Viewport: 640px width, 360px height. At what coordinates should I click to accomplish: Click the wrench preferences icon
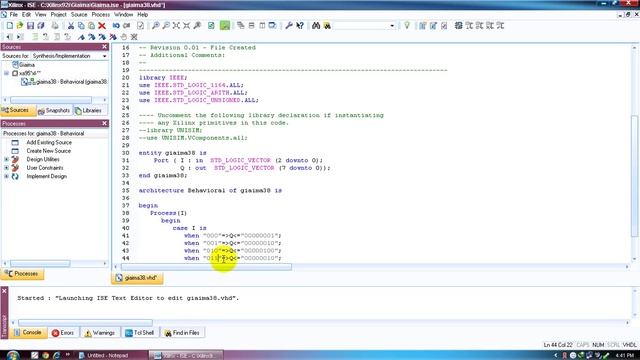coord(289,26)
